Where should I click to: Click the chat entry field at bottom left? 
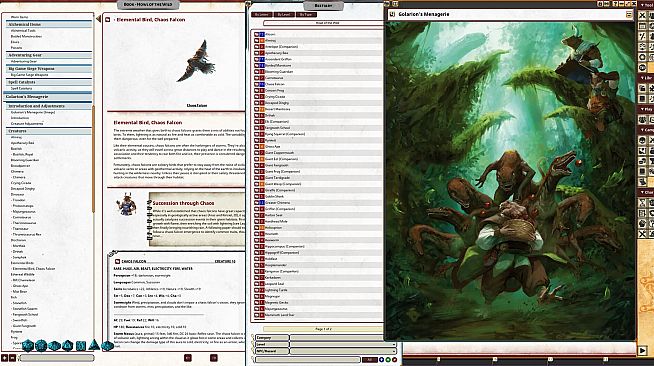tap(57, 358)
